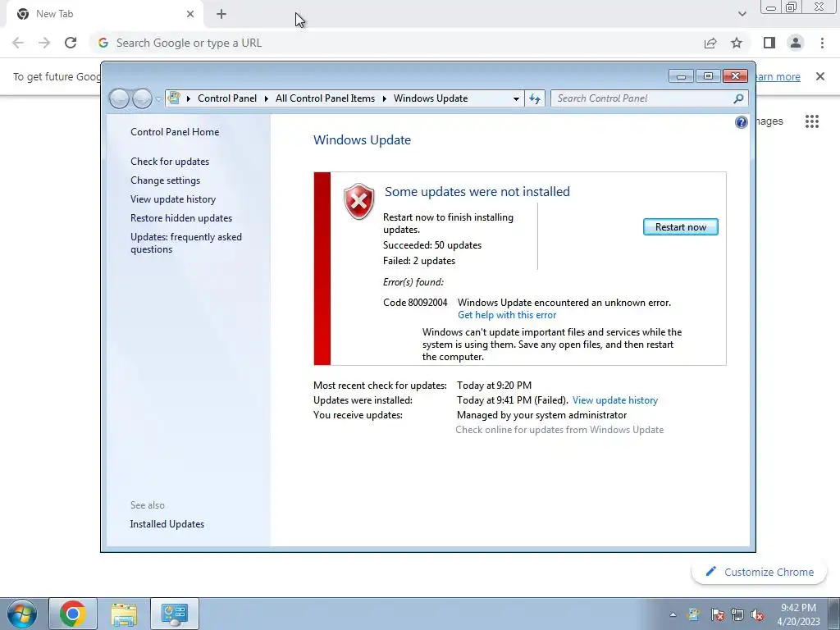Click the Search Control Panel field
Image resolution: width=840 pixels, height=630 pixels.
[x=642, y=98]
